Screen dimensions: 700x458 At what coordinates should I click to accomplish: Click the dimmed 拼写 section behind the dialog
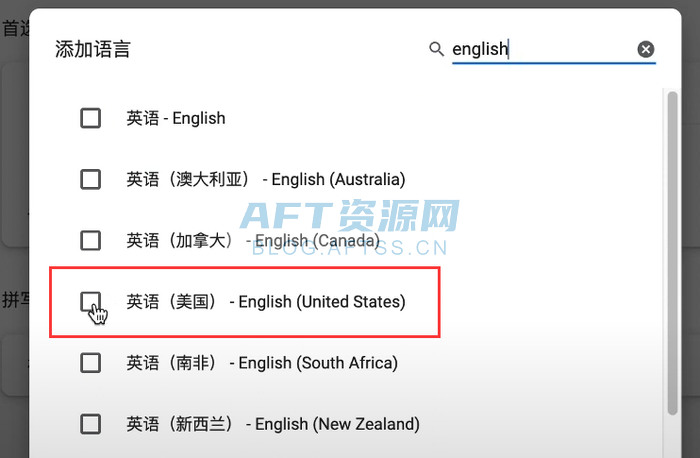click(14, 299)
